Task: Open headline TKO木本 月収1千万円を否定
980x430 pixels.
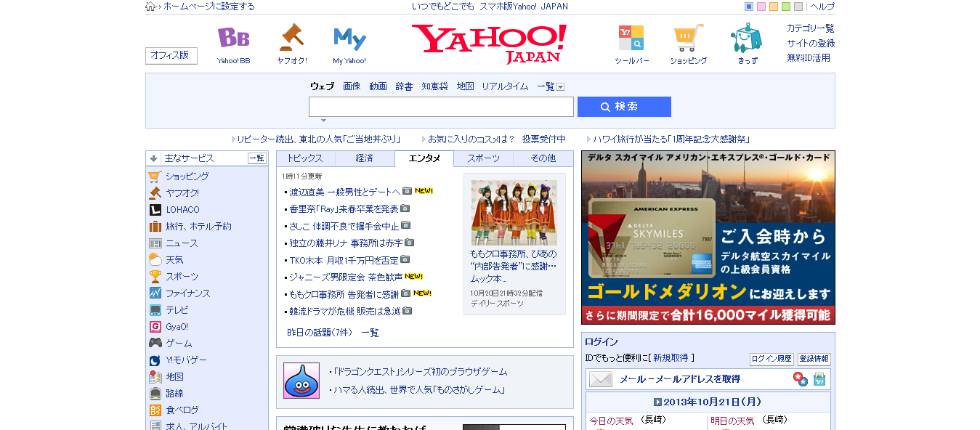Action: tap(344, 259)
